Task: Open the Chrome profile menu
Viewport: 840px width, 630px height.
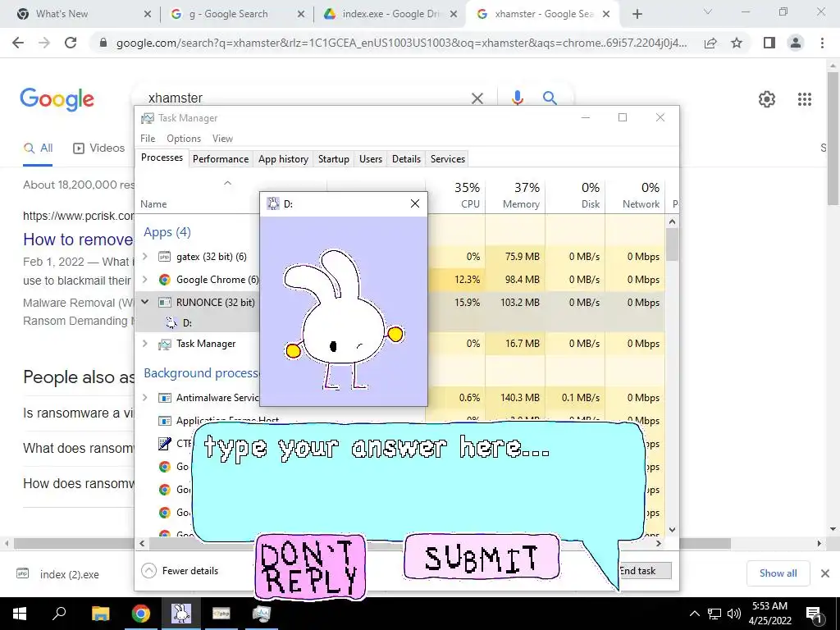Action: [796, 43]
